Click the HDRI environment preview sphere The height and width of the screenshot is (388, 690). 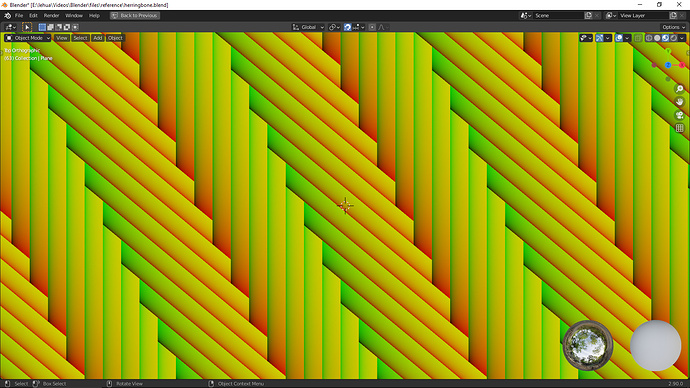[x=588, y=345]
